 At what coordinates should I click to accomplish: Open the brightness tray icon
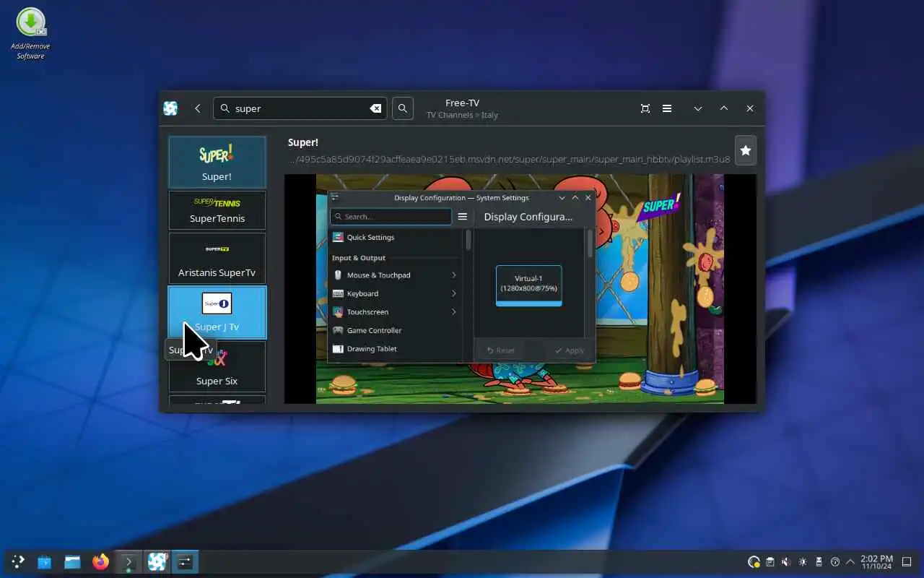click(803, 561)
